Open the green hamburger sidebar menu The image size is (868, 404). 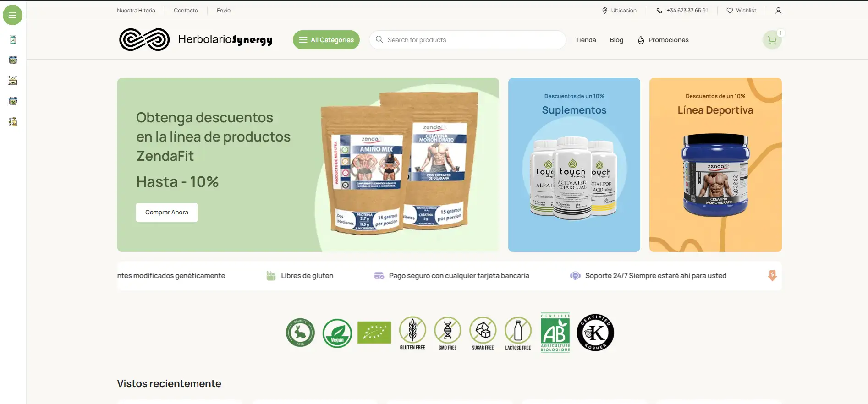pos(13,16)
